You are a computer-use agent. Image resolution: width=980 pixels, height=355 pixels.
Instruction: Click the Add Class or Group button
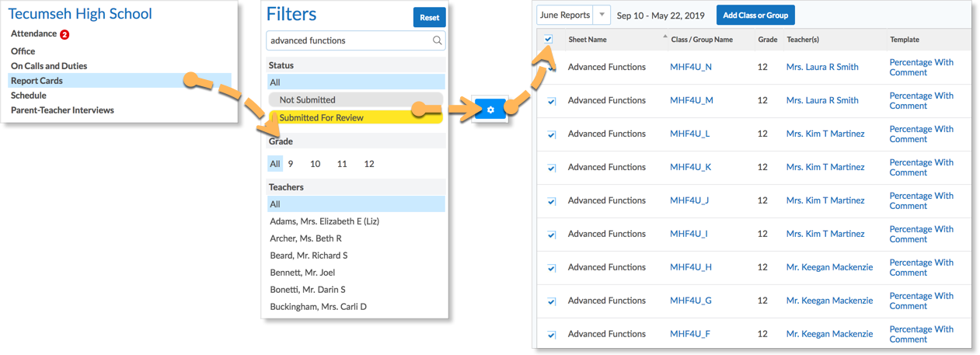(x=755, y=16)
